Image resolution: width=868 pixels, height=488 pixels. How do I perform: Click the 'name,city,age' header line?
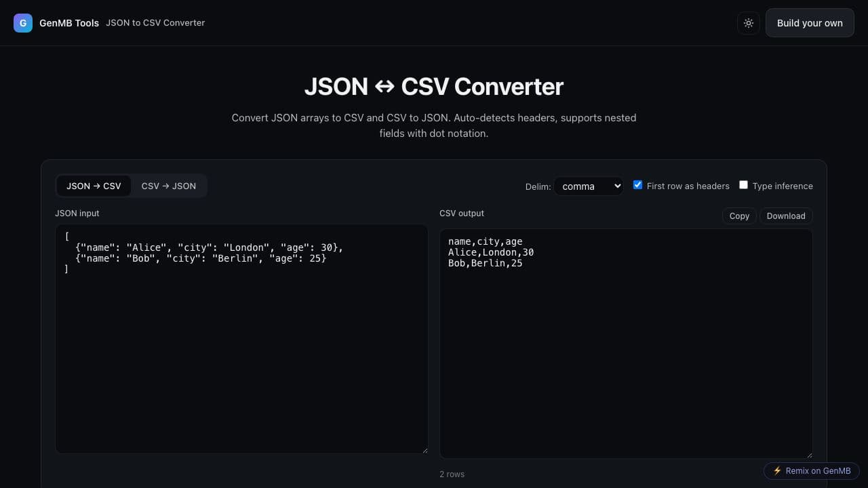(486, 241)
